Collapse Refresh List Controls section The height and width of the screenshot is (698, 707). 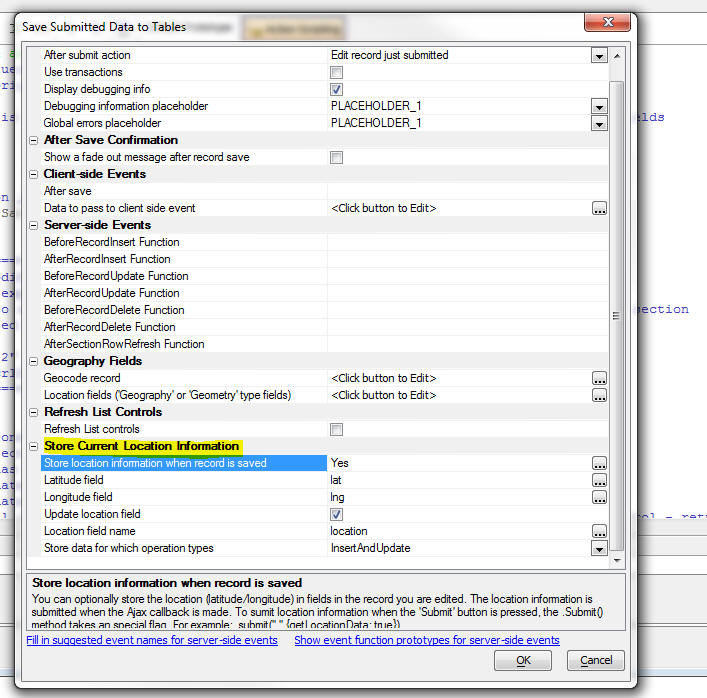point(33,412)
